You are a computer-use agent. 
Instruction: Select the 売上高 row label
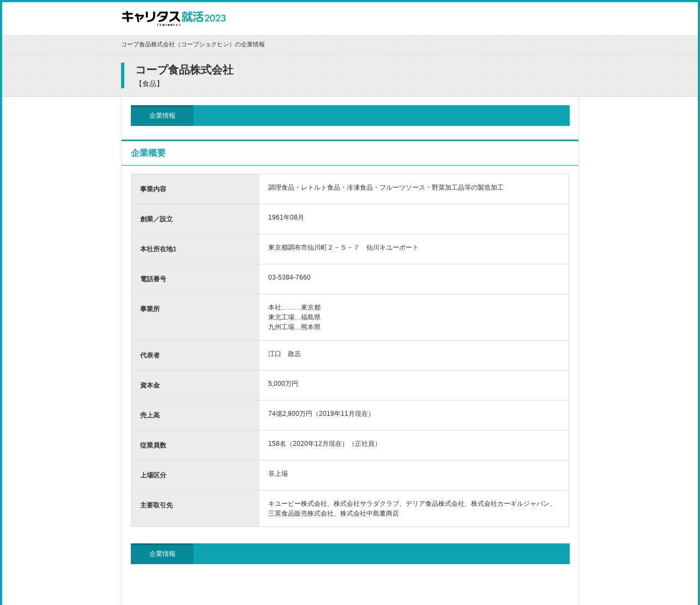click(x=150, y=415)
